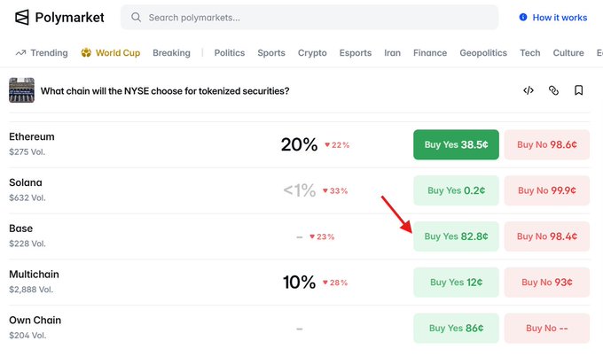The image size is (603, 364).
Task: Click the search magnifier icon
Action: tap(136, 18)
